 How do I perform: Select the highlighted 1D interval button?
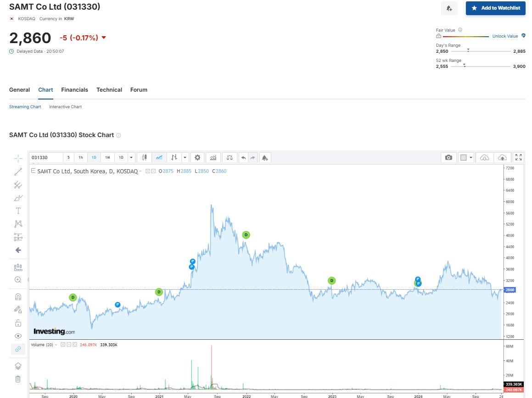coord(94,157)
